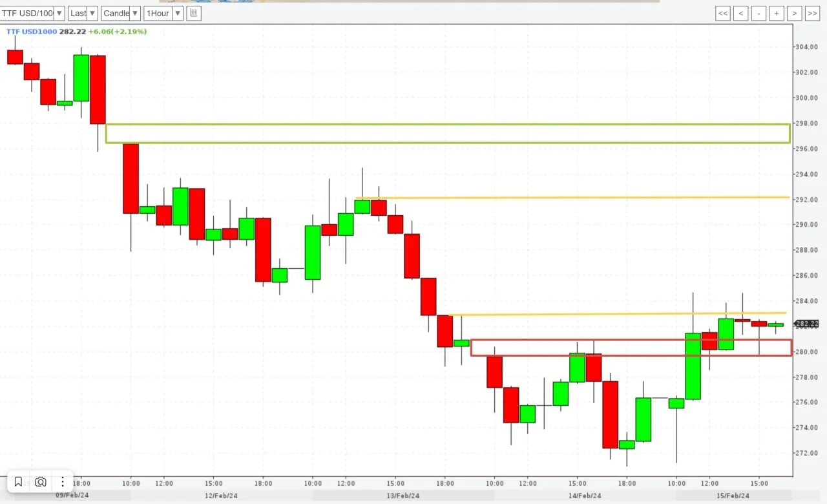The width and height of the screenshot is (827, 504).
Task: Jump to latest data with >> button
Action: point(813,13)
